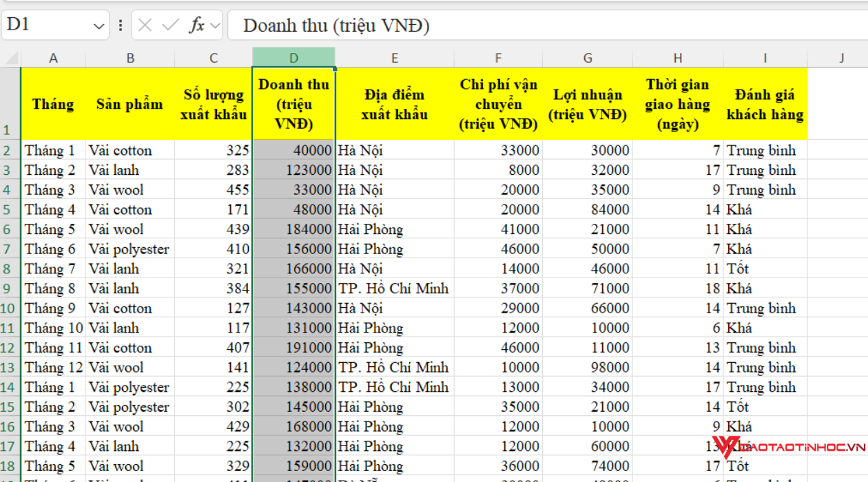Click the header "Lợi nhuận (triệu VNĐ)"
868x482 pixels.
click(x=588, y=104)
